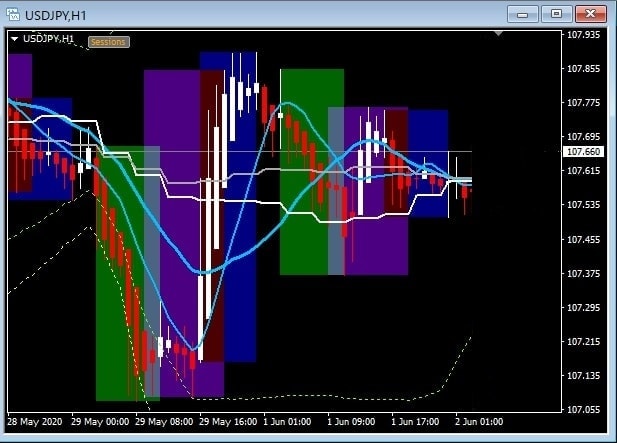Minimize the USDJPY chart window

[x=523, y=13]
